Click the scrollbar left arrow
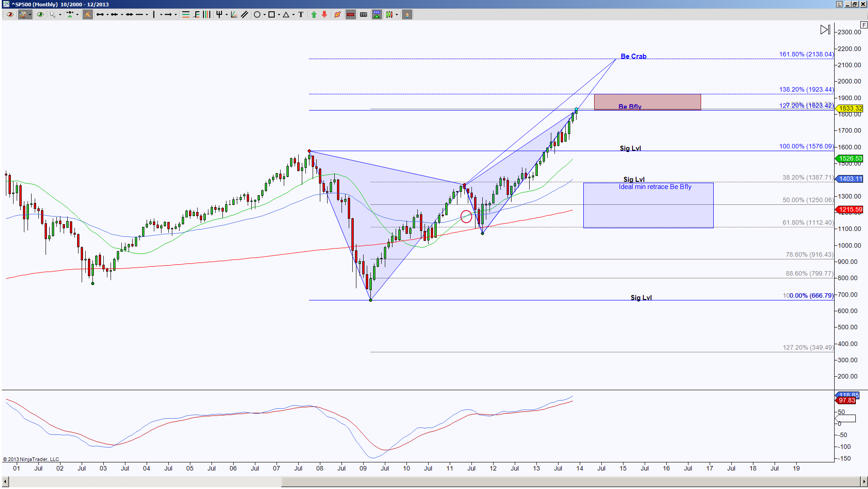This screenshot has height=489, width=868. 5,482
